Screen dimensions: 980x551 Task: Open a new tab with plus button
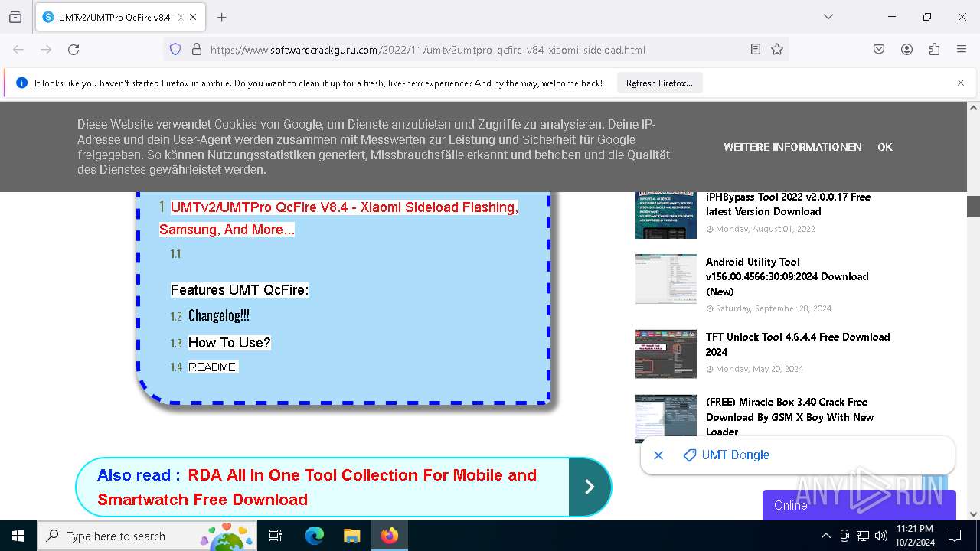coord(221,17)
